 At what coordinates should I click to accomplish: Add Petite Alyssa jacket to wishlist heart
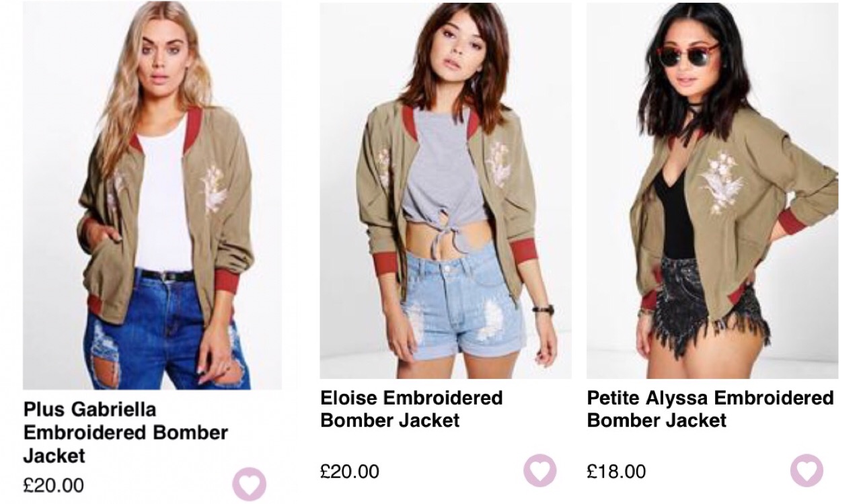tap(807, 470)
